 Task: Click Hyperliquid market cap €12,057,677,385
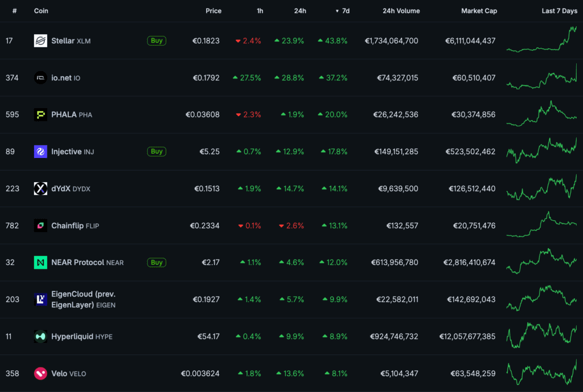click(467, 337)
